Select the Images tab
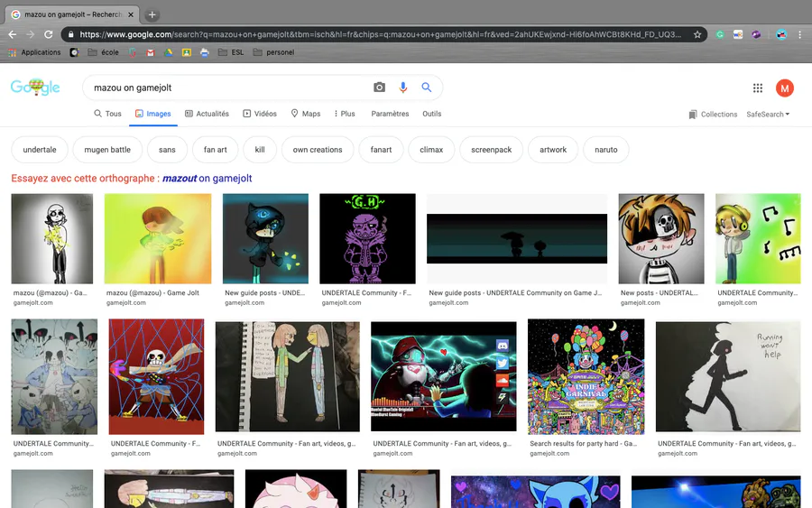 tap(153, 114)
